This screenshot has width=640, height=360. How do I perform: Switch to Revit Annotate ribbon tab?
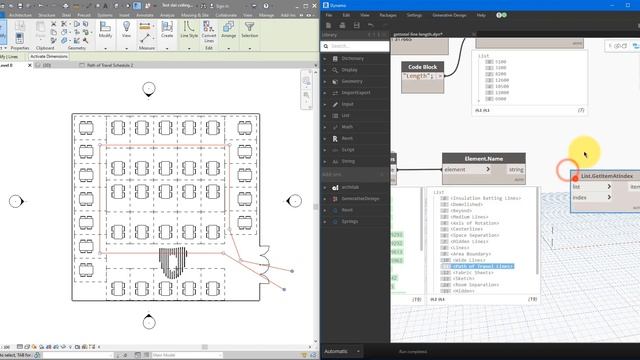(x=144, y=15)
